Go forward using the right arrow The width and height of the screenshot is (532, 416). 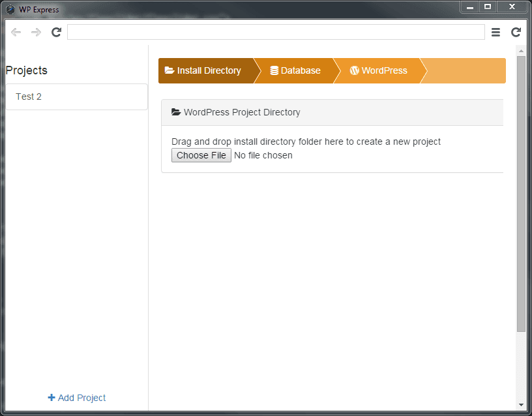coord(36,32)
